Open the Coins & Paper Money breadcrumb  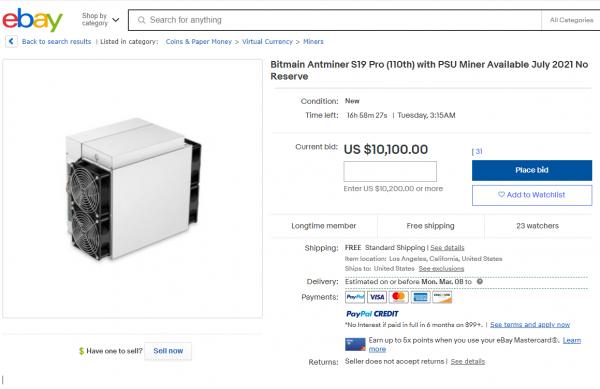199,42
